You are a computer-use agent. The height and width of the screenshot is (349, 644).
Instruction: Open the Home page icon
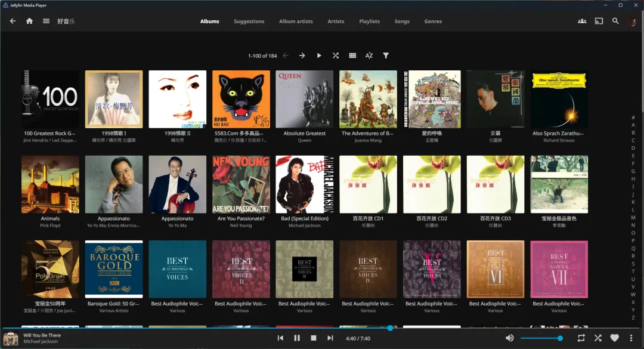pos(29,21)
